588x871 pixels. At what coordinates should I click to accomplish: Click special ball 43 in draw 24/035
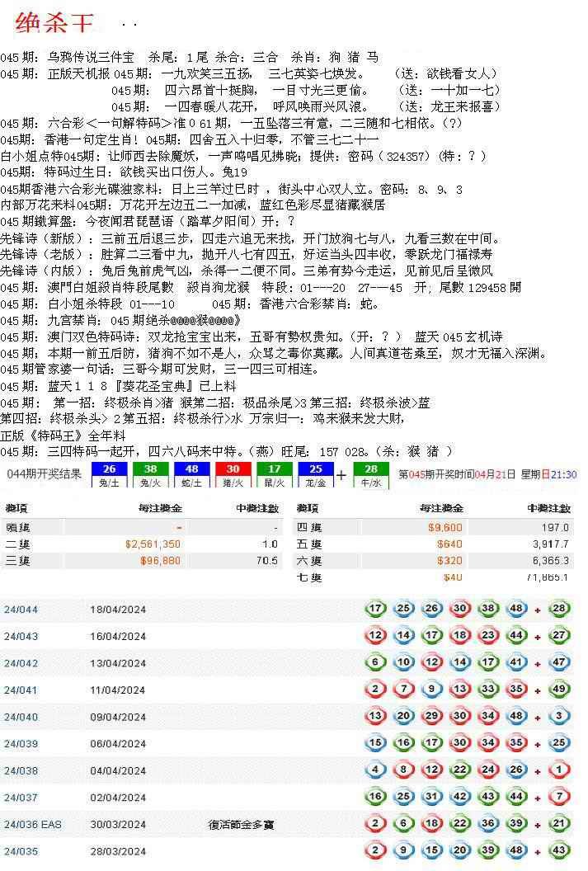click(559, 850)
